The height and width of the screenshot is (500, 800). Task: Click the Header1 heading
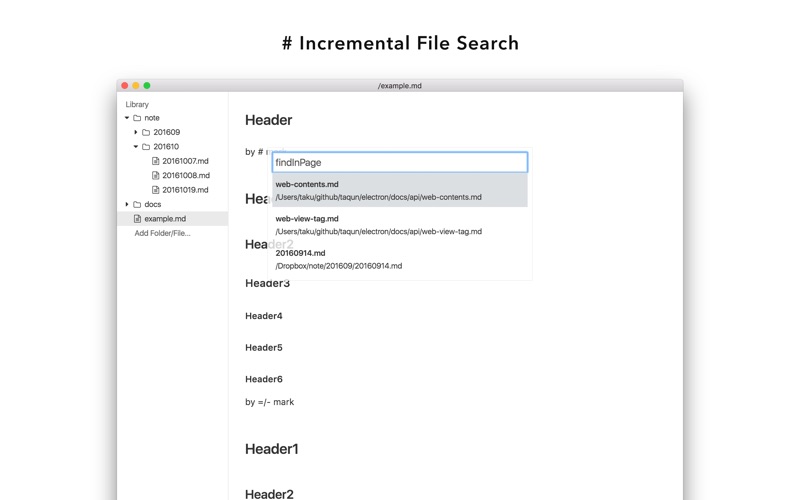(x=271, y=449)
